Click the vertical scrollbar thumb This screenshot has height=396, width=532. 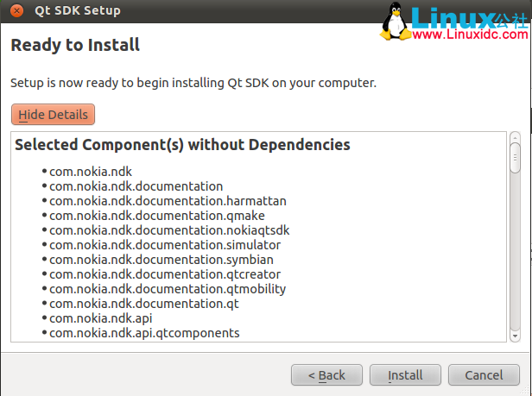[515, 158]
